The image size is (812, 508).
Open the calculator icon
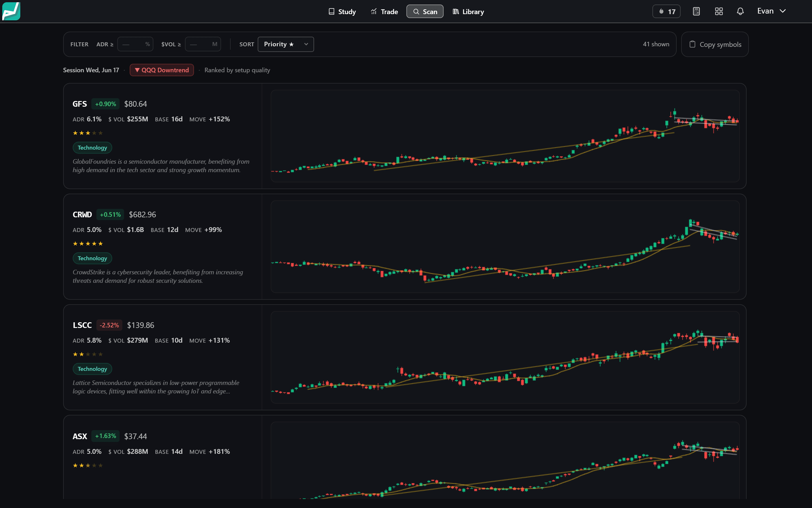click(x=696, y=11)
